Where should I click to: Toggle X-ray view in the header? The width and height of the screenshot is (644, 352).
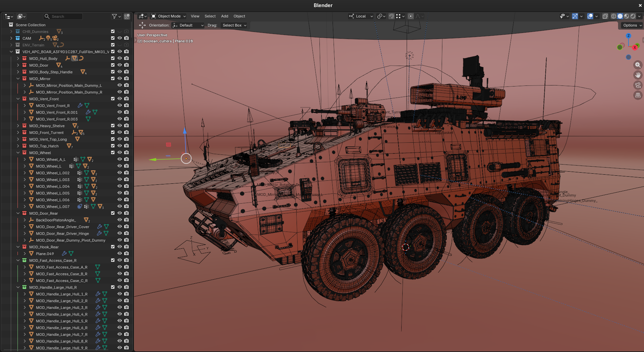[x=605, y=16]
